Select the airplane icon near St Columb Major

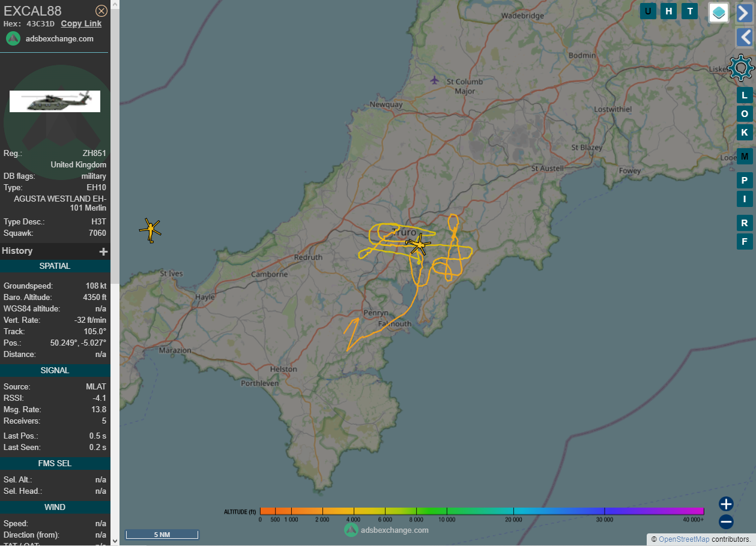[x=435, y=79]
